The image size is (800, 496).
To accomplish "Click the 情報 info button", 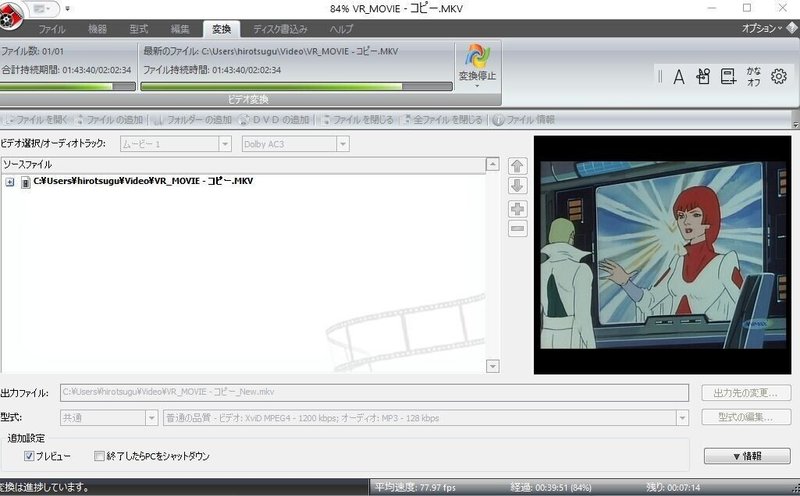I will (747, 456).
